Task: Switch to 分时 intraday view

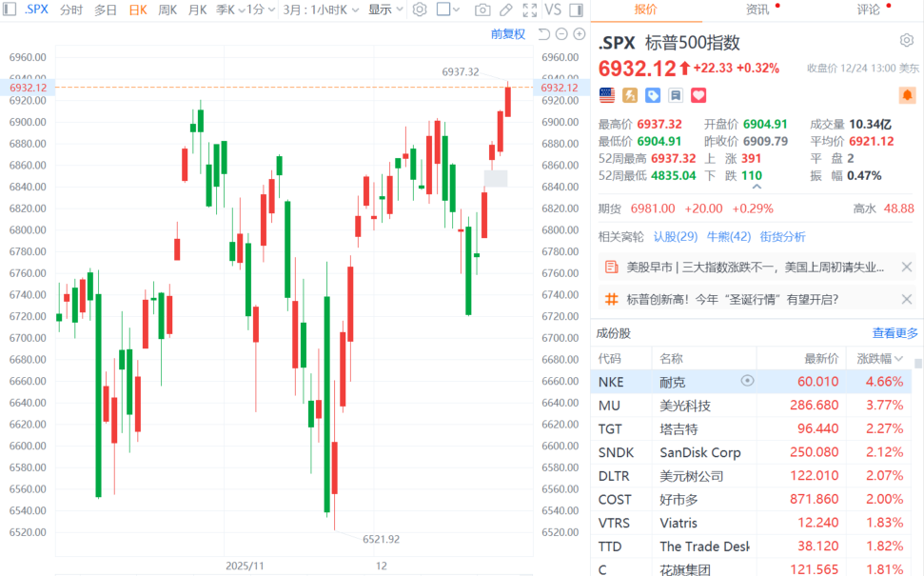Action: (x=71, y=10)
